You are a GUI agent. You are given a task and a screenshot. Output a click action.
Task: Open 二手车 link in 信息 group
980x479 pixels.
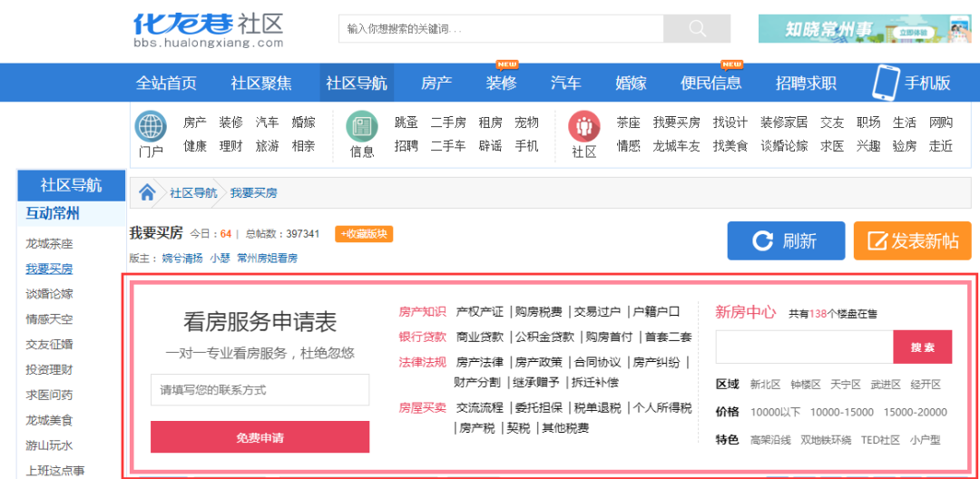[x=448, y=146]
